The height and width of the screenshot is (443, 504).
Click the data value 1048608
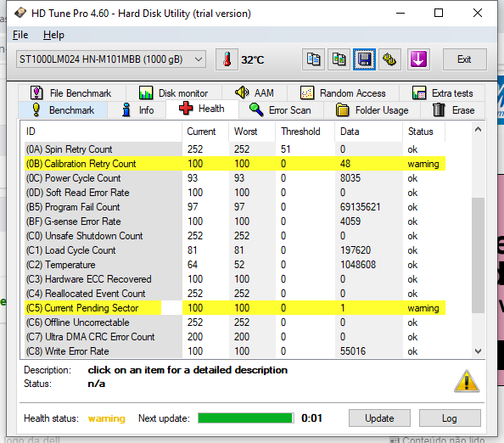pos(358,265)
